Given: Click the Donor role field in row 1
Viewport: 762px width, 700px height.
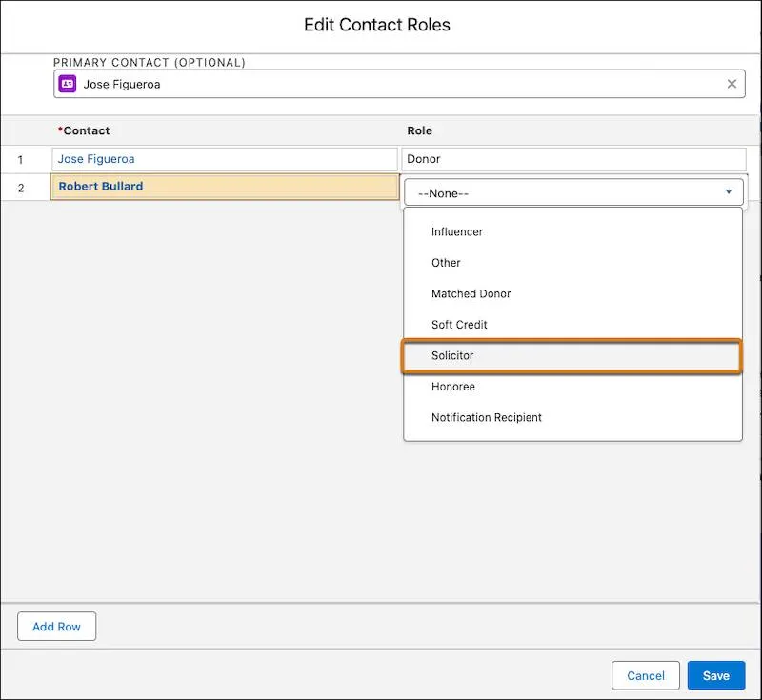Looking at the screenshot, I should click(x=573, y=159).
